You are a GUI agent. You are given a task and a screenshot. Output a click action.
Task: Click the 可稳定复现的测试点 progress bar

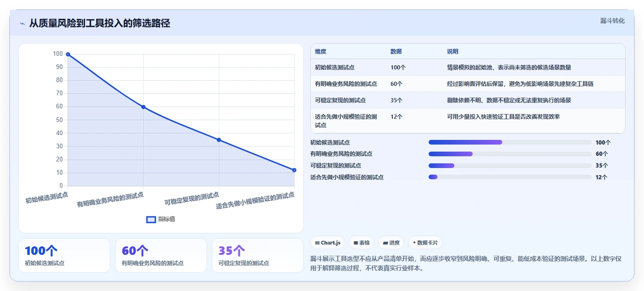coord(510,166)
